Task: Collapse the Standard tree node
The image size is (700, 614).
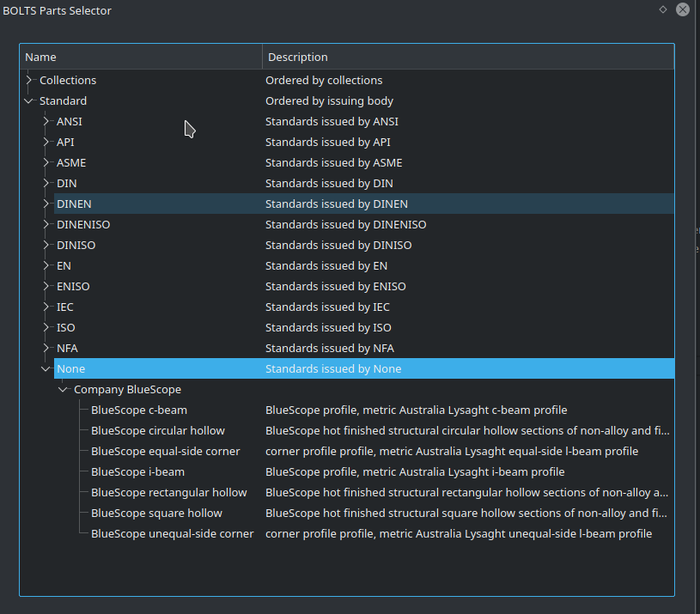Action: [29, 100]
